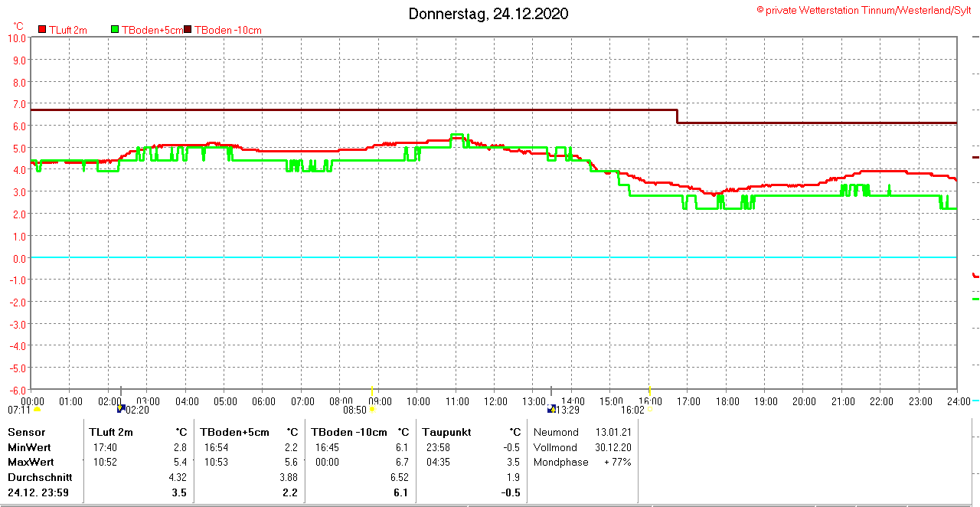Click the yellow sun dot next to 08:50
Viewport: 980px width, 507px height.
pyautogui.click(x=372, y=409)
